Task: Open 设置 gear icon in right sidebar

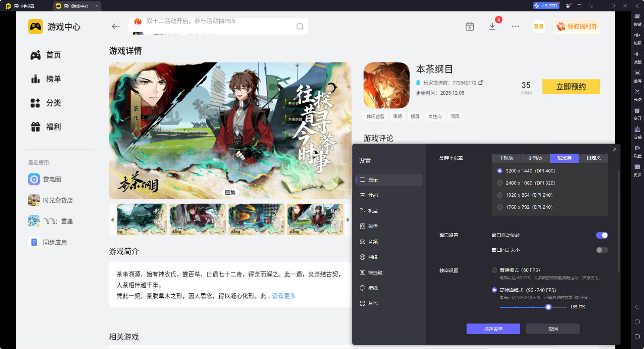Action: (637, 151)
